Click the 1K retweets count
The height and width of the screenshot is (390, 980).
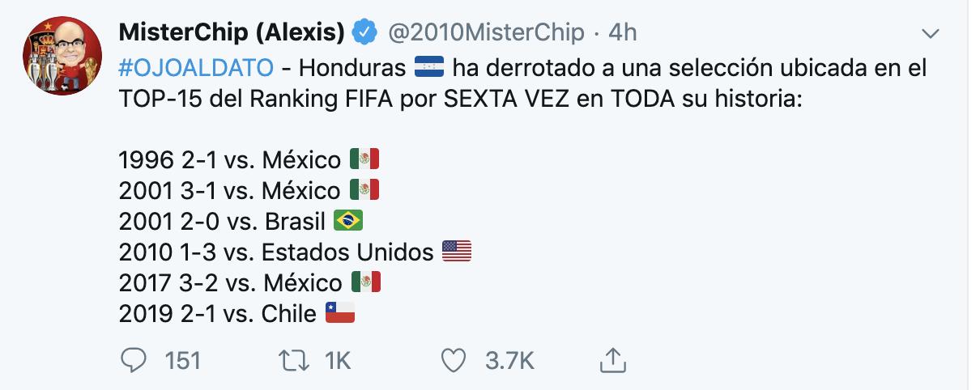tap(337, 360)
